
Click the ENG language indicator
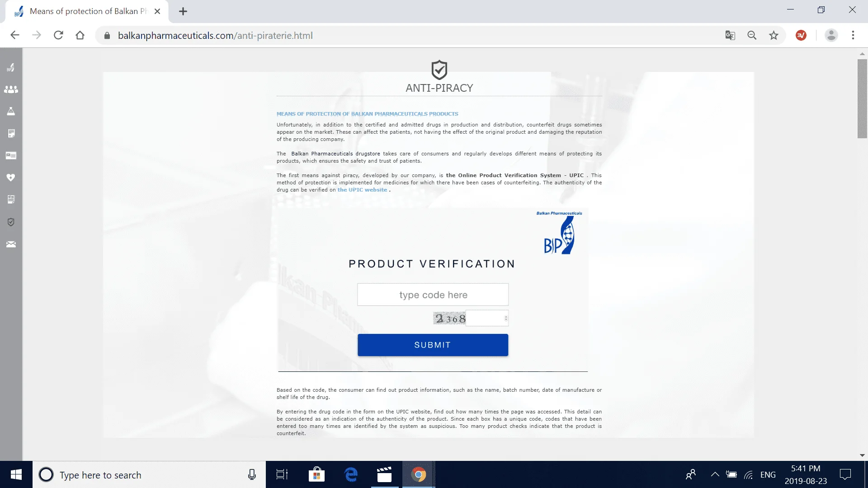pyautogui.click(x=768, y=474)
